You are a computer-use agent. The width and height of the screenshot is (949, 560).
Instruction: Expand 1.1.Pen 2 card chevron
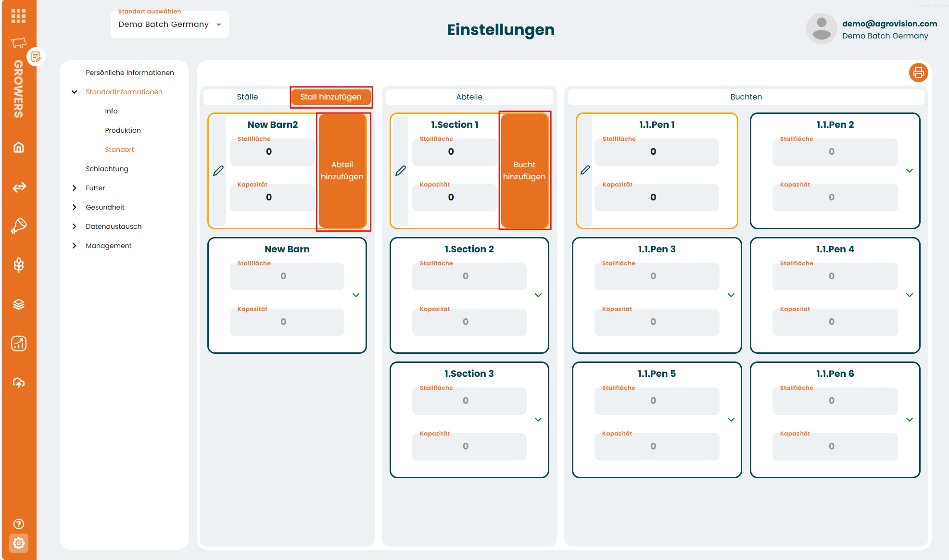(x=909, y=171)
